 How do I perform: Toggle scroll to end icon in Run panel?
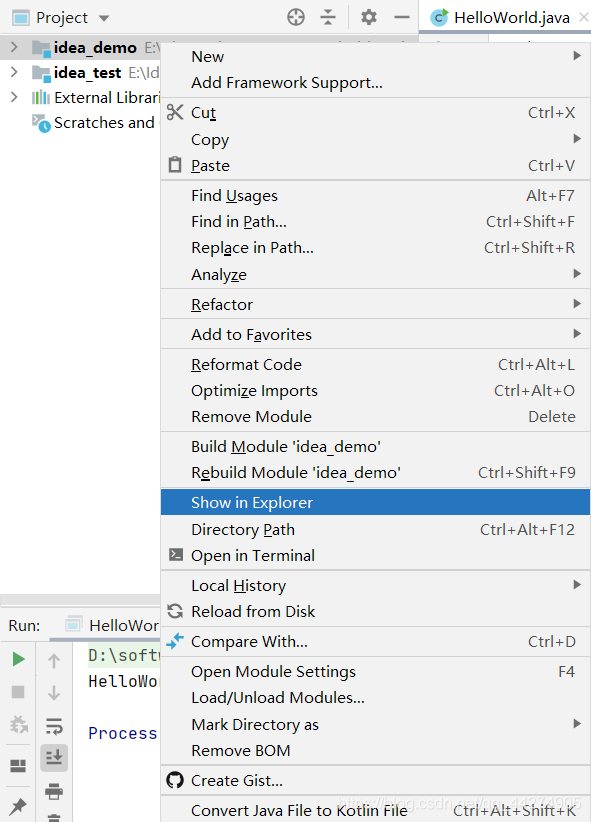tap(54, 758)
